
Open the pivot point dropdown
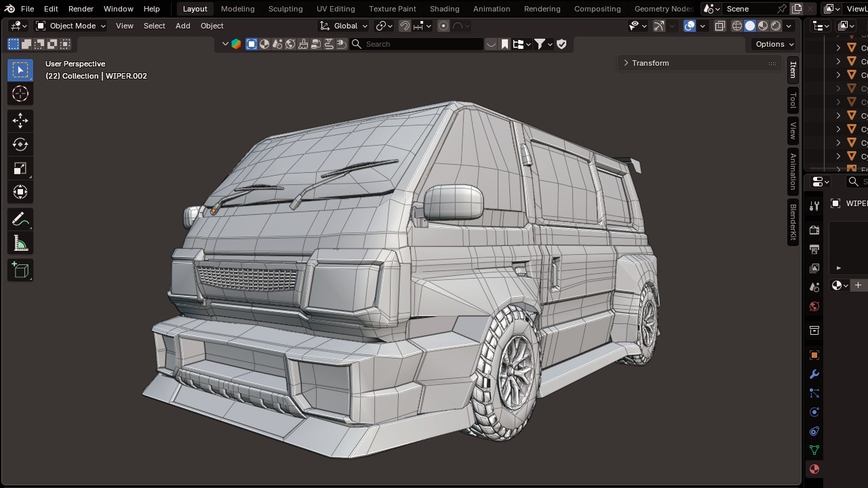point(384,26)
